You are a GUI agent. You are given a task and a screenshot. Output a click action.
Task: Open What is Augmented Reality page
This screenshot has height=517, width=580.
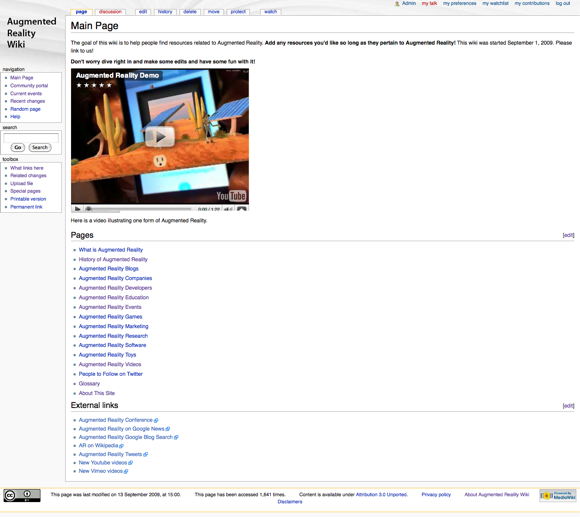111,250
